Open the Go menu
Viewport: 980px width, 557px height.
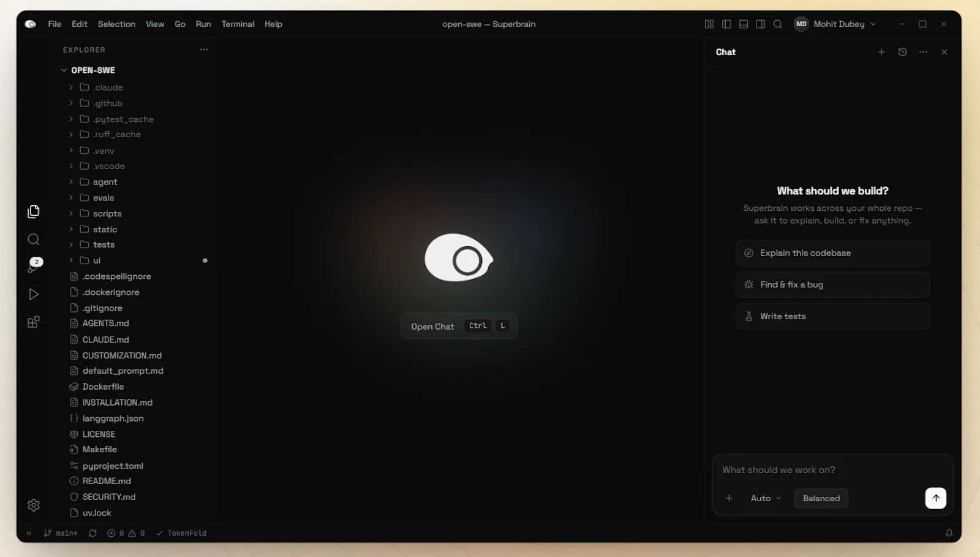180,24
